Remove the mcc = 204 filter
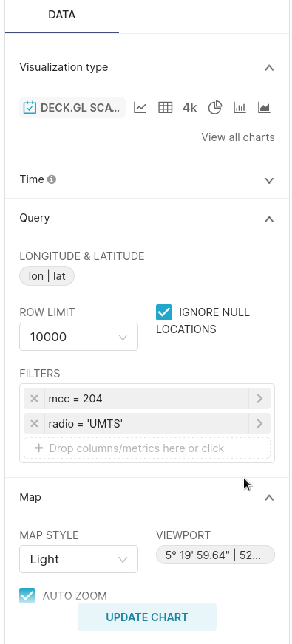The width and height of the screenshot is (292, 644). [34, 398]
